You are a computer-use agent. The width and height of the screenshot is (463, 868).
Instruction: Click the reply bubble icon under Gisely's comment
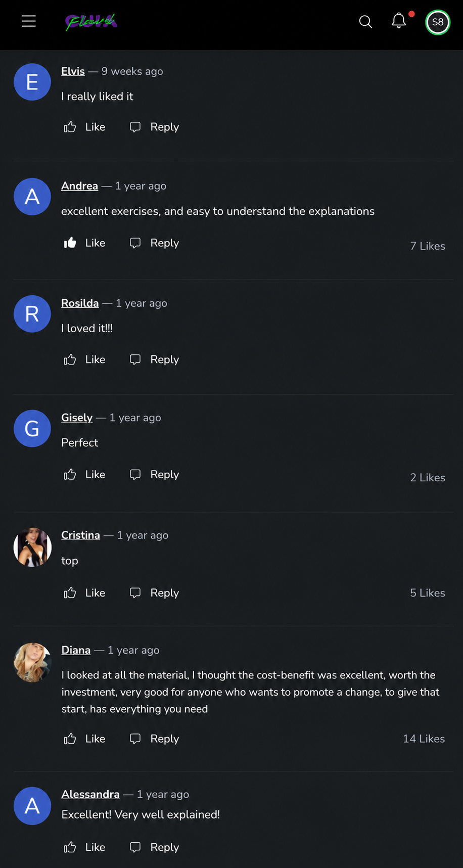click(x=135, y=474)
